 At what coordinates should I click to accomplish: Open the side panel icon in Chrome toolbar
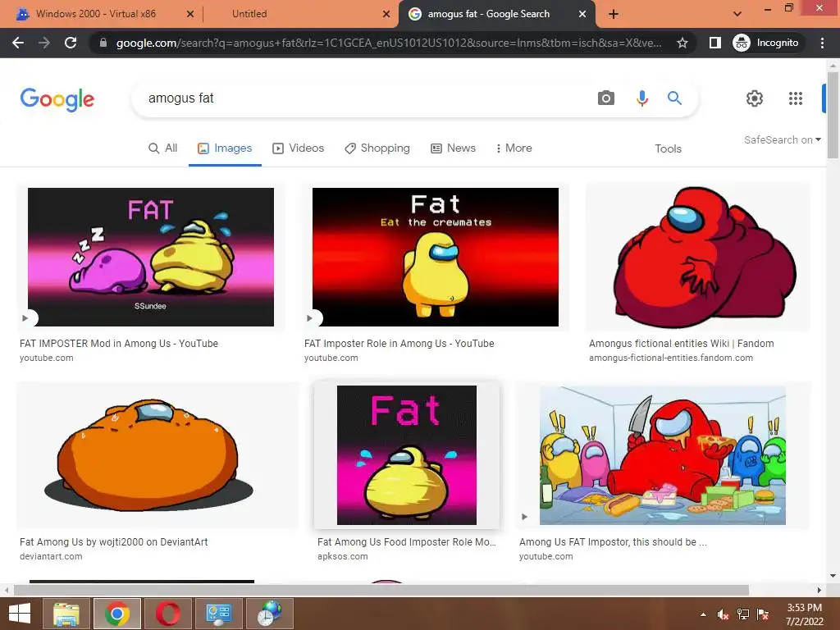pos(714,43)
